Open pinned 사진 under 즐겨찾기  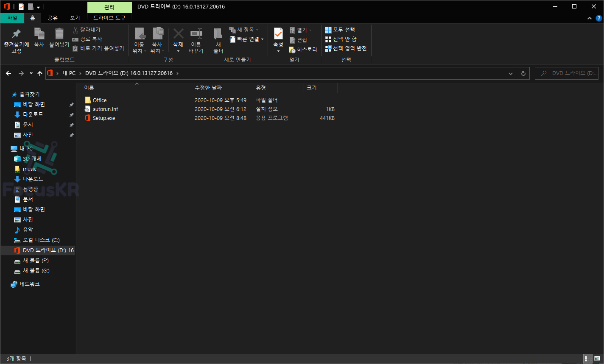[x=23, y=135]
